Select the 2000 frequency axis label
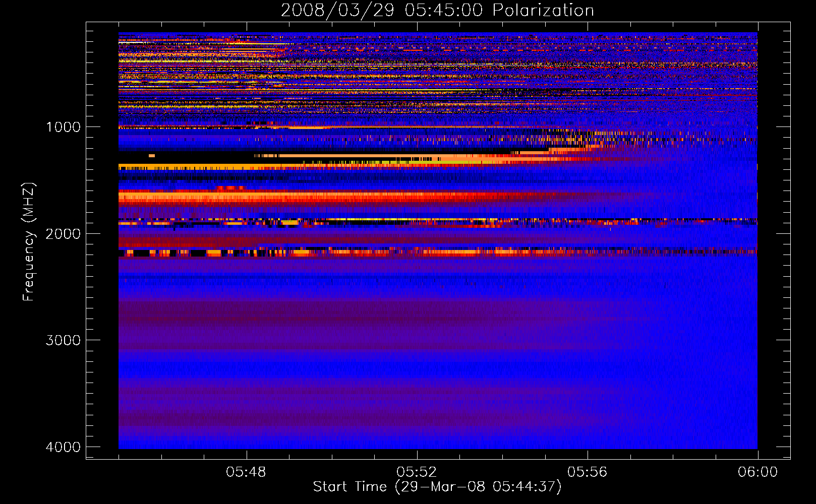The image size is (816, 504). pos(63,234)
